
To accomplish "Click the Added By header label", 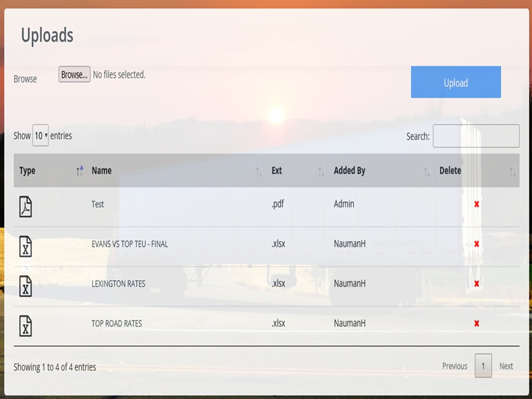I will (x=350, y=171).
